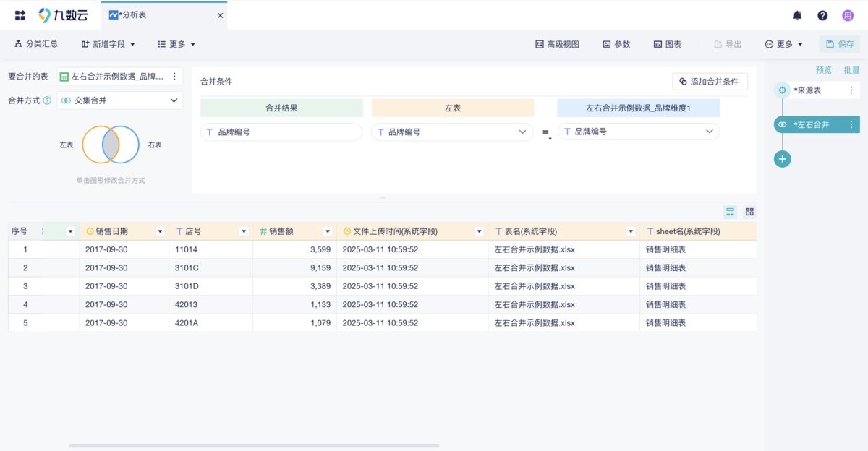Open the help question mark icon
This screenshot has height=451, width=868.
(x=822, y=15)
